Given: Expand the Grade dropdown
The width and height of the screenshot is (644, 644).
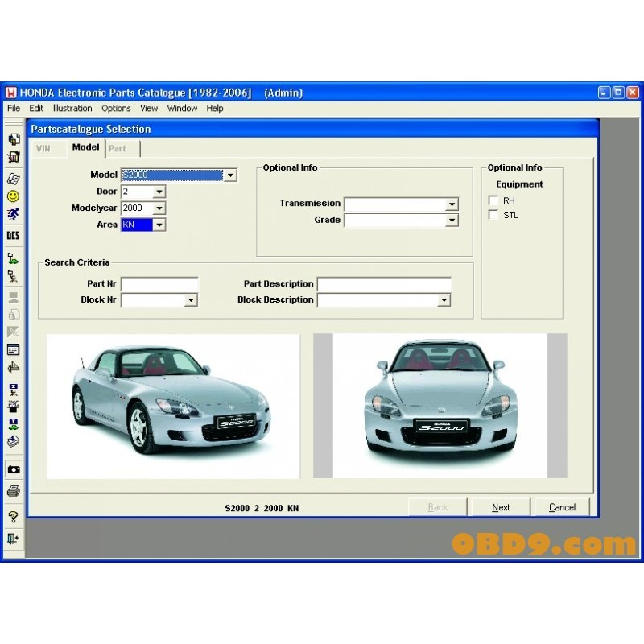Looking at the screenshot, I should click(452, 221).
